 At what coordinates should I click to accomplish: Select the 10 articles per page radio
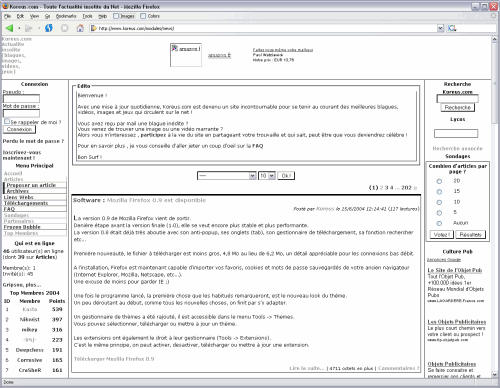click(x=439, y=202)
